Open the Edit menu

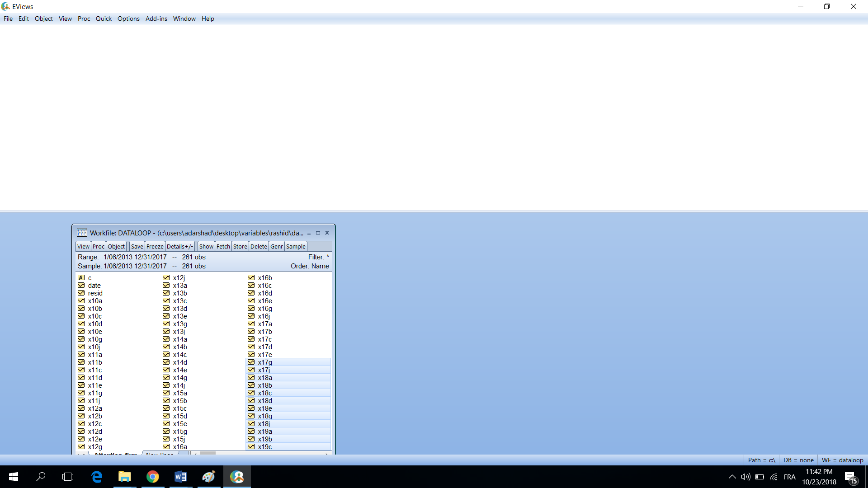(24, 19)
